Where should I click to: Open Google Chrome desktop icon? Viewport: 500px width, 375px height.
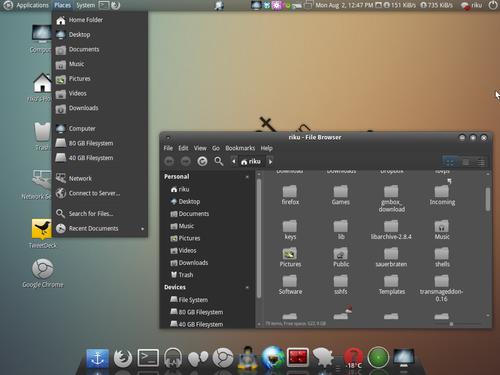43,273
